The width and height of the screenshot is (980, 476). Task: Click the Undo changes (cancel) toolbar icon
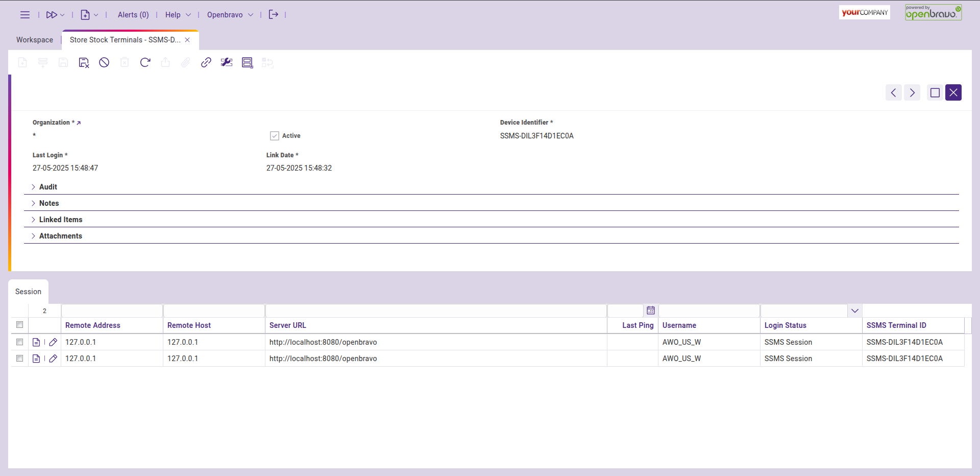(x=104, y=62)
